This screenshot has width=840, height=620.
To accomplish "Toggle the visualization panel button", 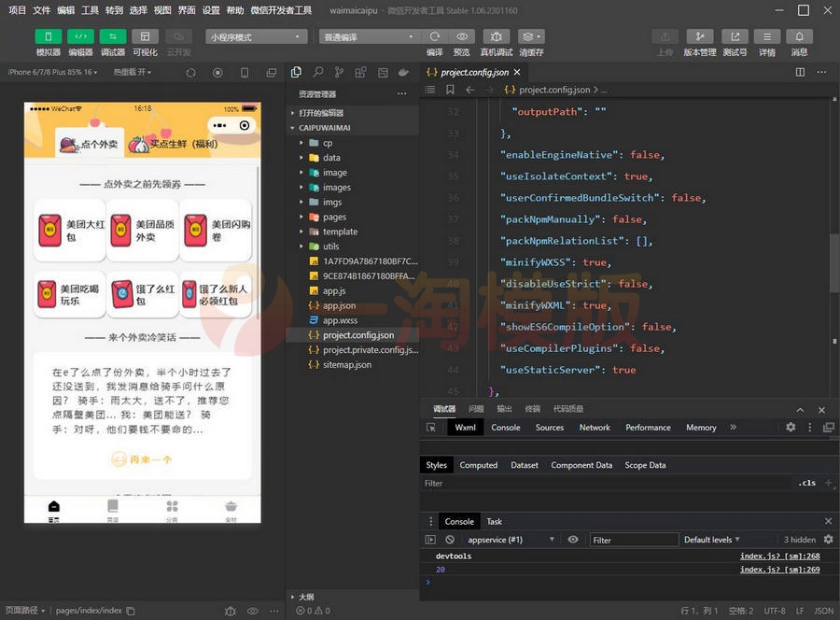I will pos(145,36).
